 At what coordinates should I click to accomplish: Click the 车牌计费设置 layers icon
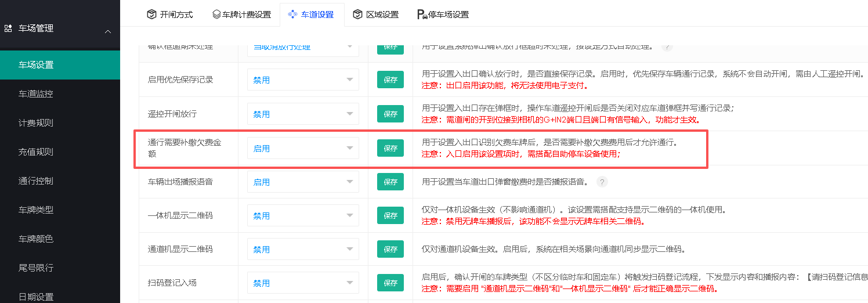[216, 14]
